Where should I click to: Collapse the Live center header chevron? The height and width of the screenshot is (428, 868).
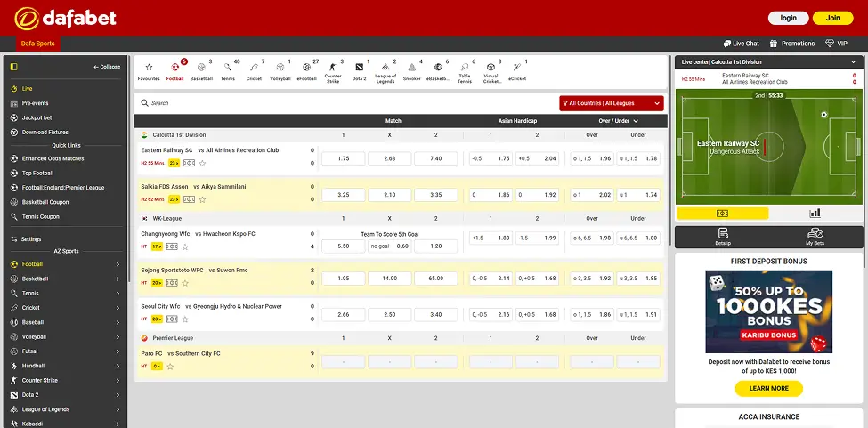click(x=854, y=62)
